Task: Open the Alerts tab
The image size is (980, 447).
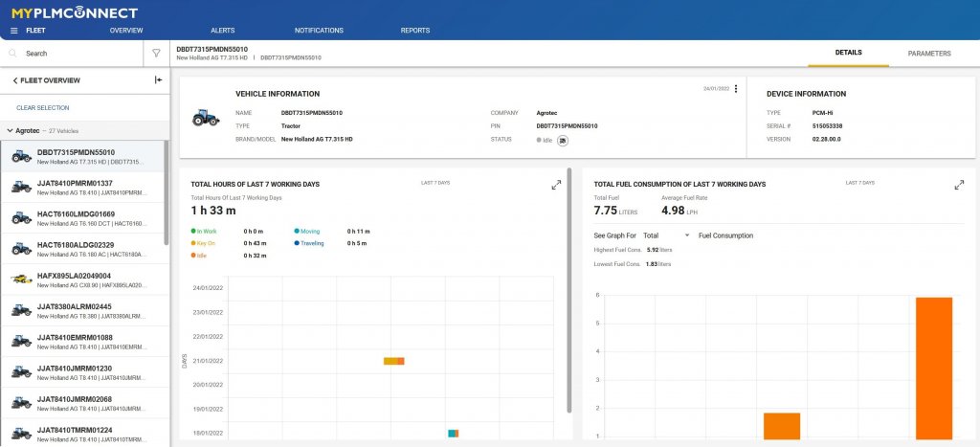Action: tap(222, 31)
